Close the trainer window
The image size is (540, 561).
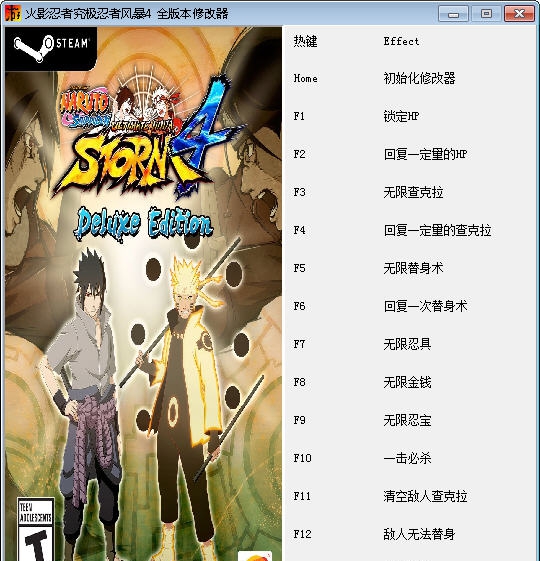tap(519, 14)
